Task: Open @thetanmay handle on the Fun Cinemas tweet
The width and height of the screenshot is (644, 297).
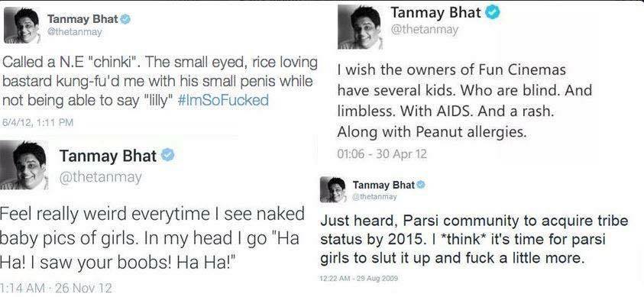Action: [x=424, y=31]
